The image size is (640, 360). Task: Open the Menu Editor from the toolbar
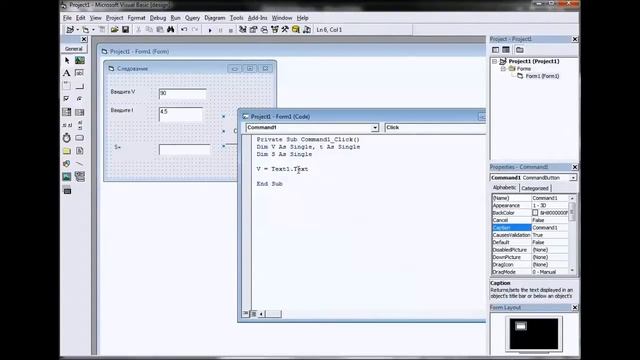click(102, 30)
